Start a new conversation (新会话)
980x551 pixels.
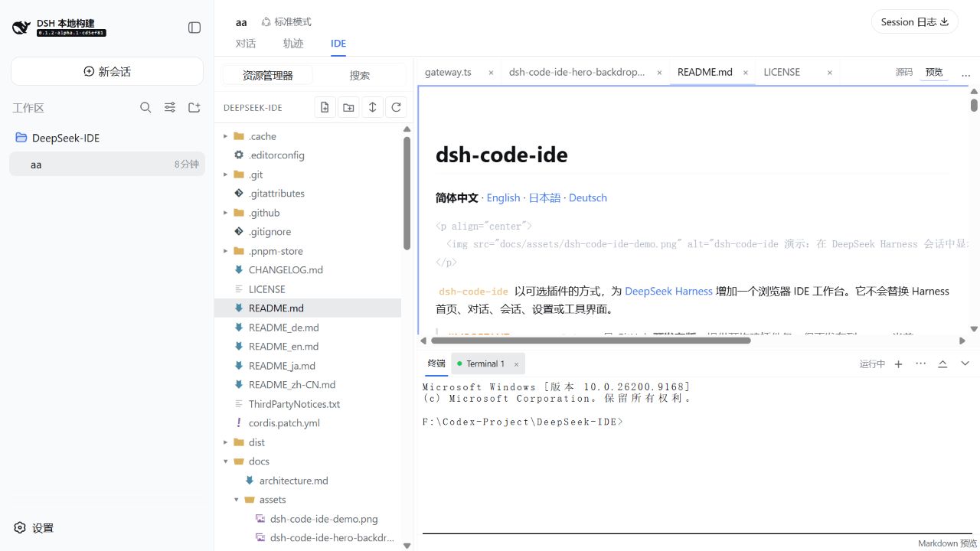pos(107,71)
